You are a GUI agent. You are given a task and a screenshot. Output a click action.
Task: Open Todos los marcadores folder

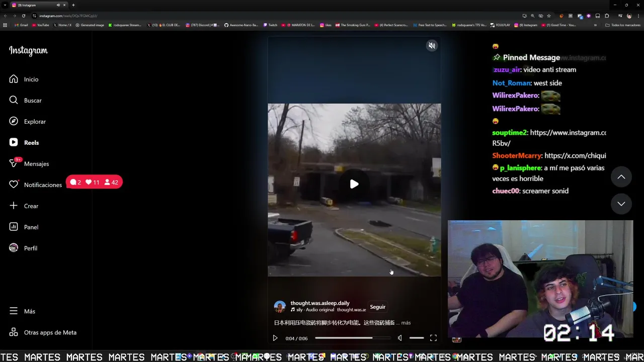coord(623,25)
